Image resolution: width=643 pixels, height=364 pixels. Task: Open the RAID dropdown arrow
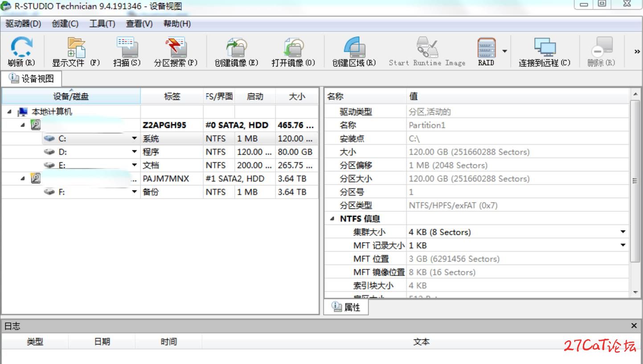504,51
